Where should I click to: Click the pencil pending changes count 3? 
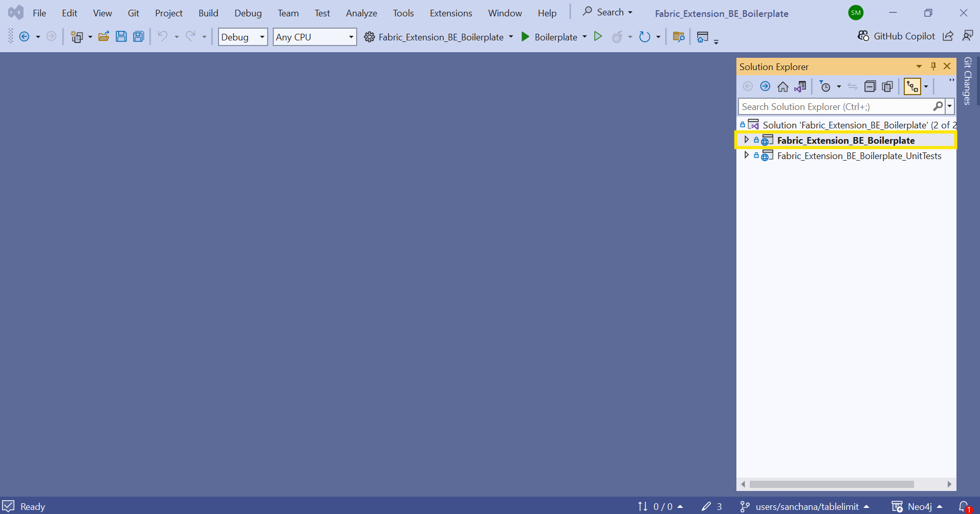[712, 506]
